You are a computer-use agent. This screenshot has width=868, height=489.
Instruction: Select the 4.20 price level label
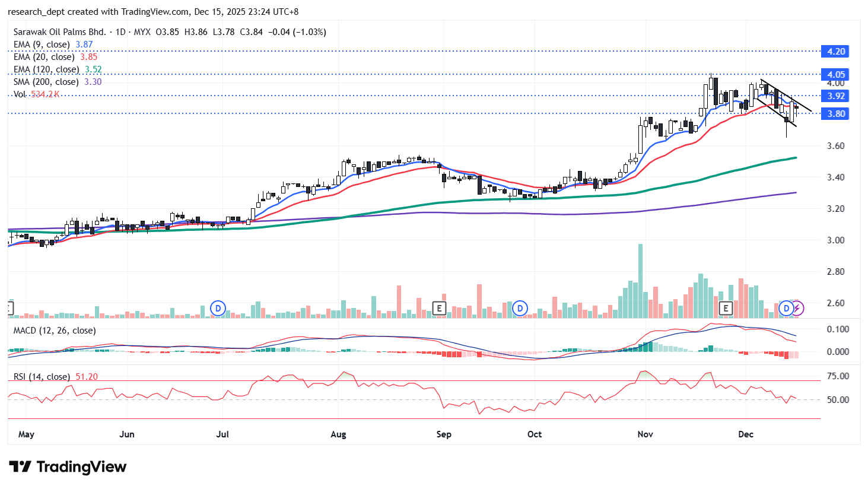[835, 52]
